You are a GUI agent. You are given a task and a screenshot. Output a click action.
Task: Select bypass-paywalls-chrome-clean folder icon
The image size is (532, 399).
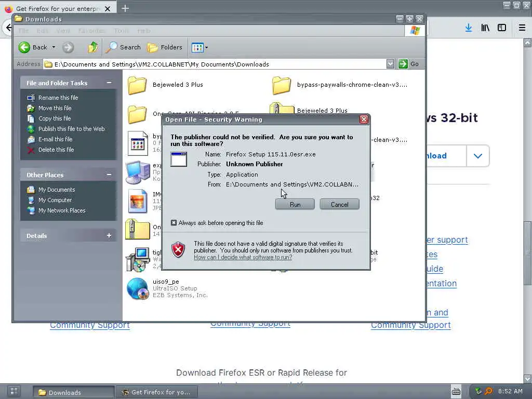tap(281, 85)
